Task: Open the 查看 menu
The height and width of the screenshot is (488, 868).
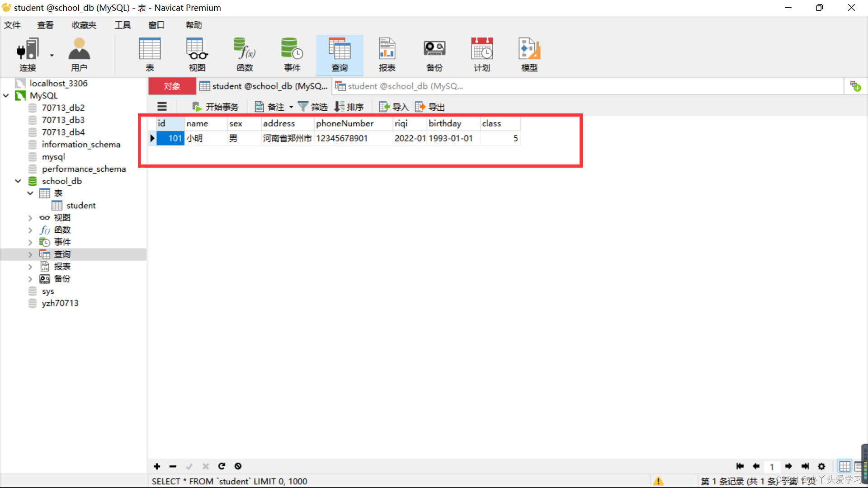Action: pyautogui.click(x=45, y=25)
